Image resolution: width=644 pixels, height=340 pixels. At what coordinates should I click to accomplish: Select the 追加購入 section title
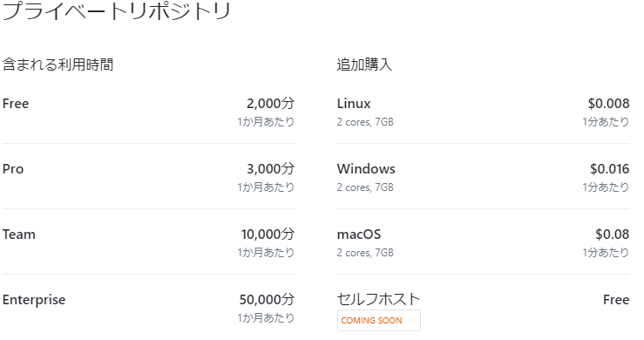(364, 65)
